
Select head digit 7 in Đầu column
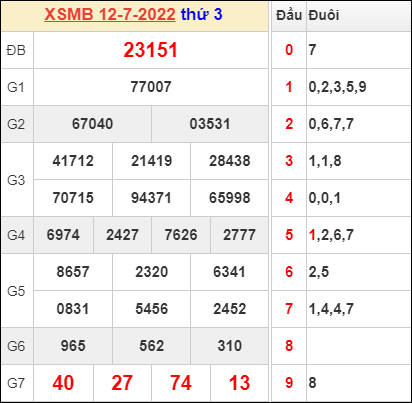[x=289, y=309]
